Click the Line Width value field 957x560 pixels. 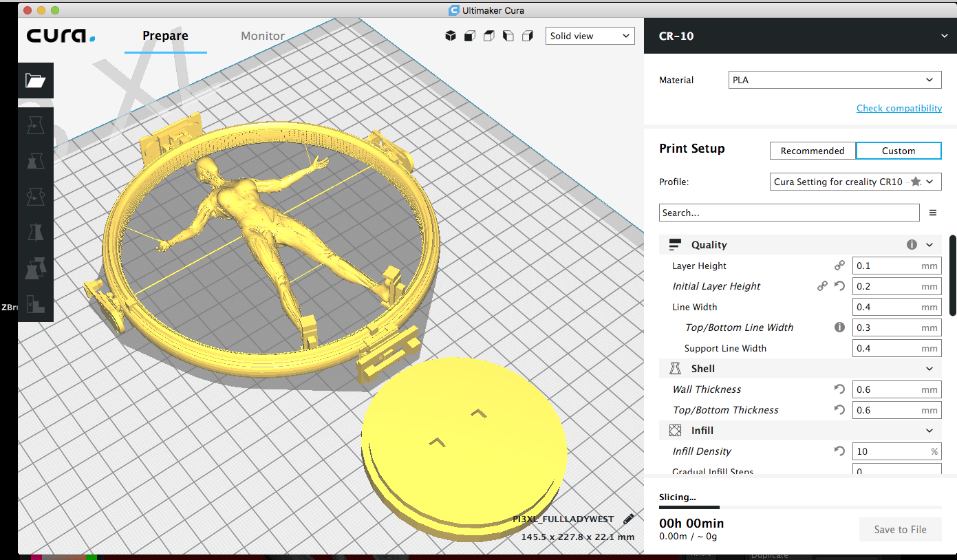pyautogui.click(x=896, y=307)
